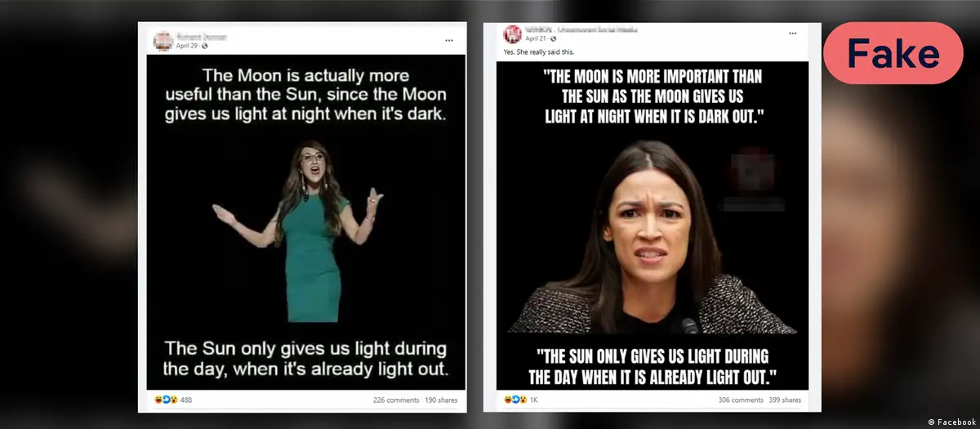Click the reaction emojis beside 1K
980x429 pixels.
(x=515, y=400)
